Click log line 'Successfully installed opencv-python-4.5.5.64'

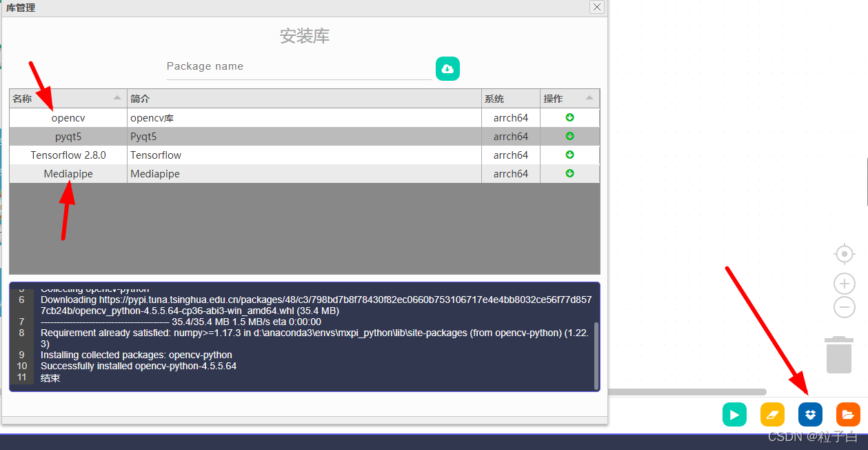139,366
